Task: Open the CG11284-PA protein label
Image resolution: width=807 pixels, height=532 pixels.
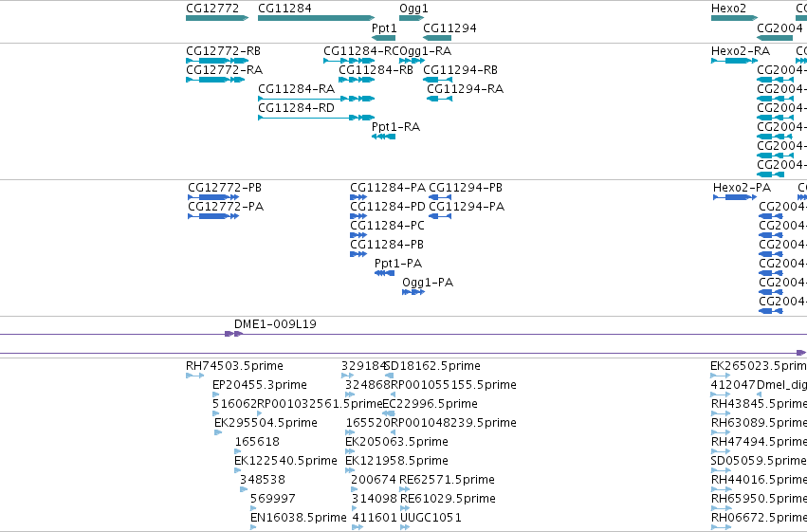Action: (388, 187)
